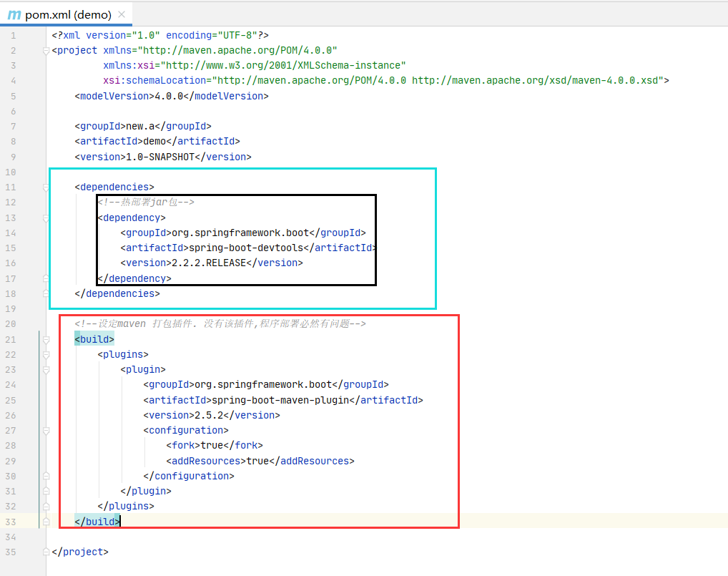
Task: Click fold end marker at </configuration> line 30
Action: pyautogui.click(x=46, y=476)
